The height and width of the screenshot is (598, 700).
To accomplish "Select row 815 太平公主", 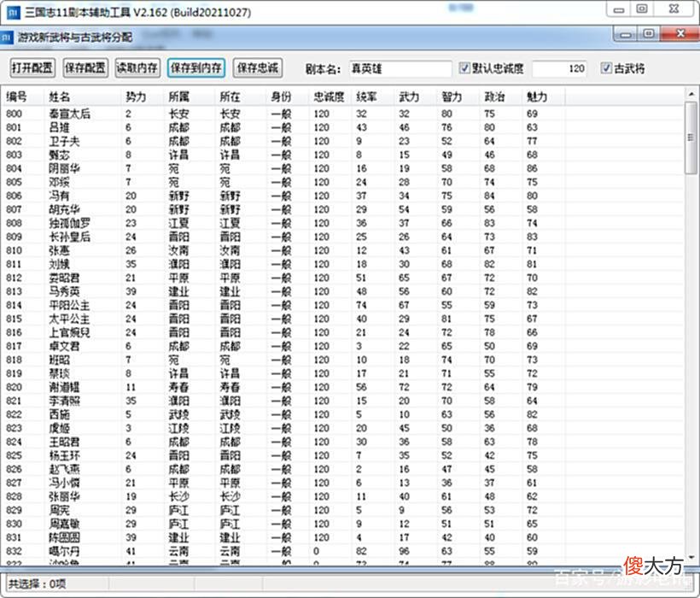I will 343,319.
